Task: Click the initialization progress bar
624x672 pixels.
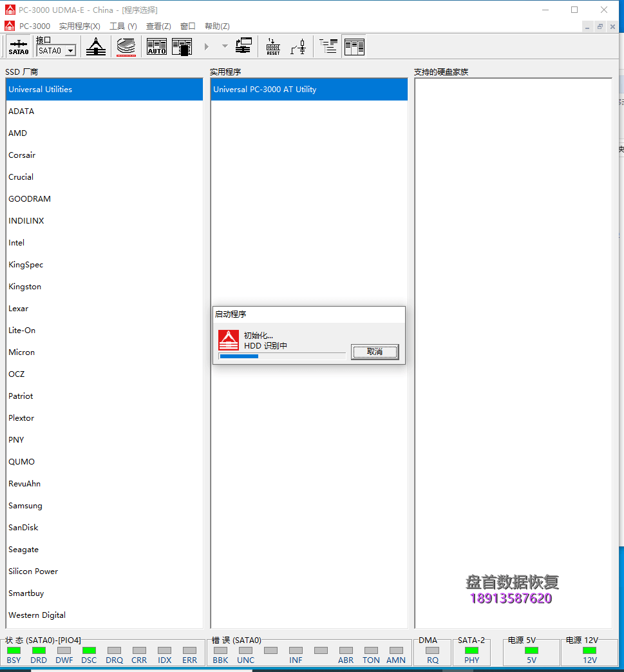Action: click(282, 356)
